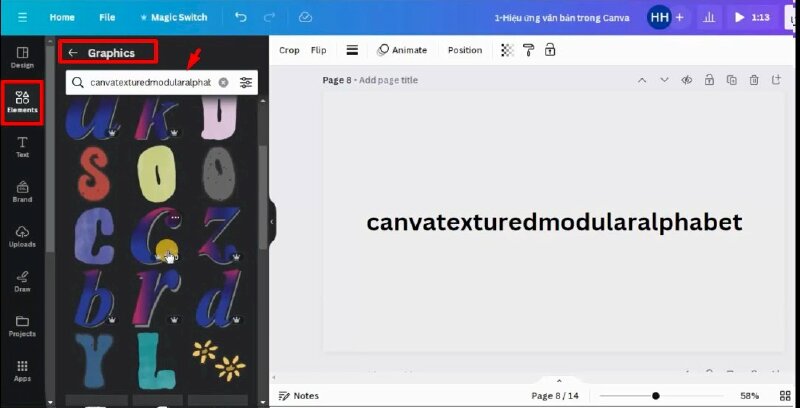
Task: Open the Elements tab in sidebar
Action: [22, 102]
